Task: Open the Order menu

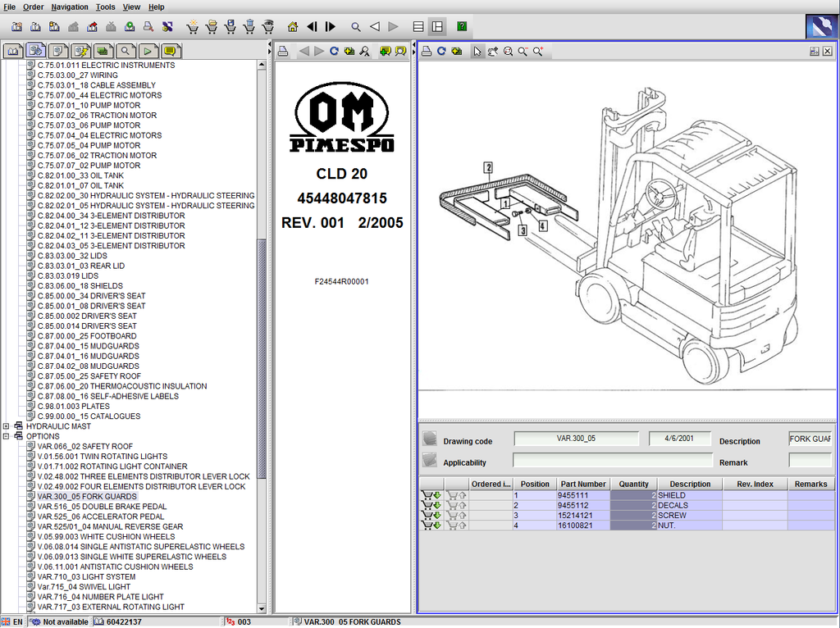Action: (x=33, y=7)
